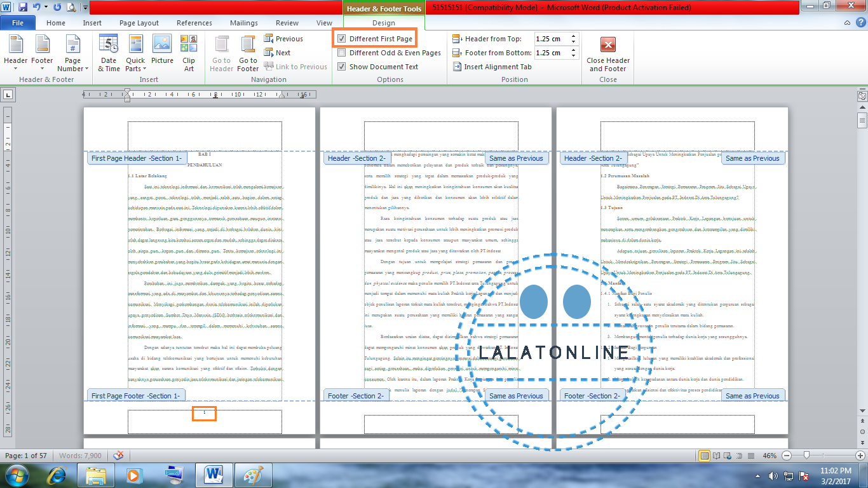This screenshot has height=488, width=868.
Task: Open the Customize Quick Access Toolbar arrow
Action: pos(85,8)
